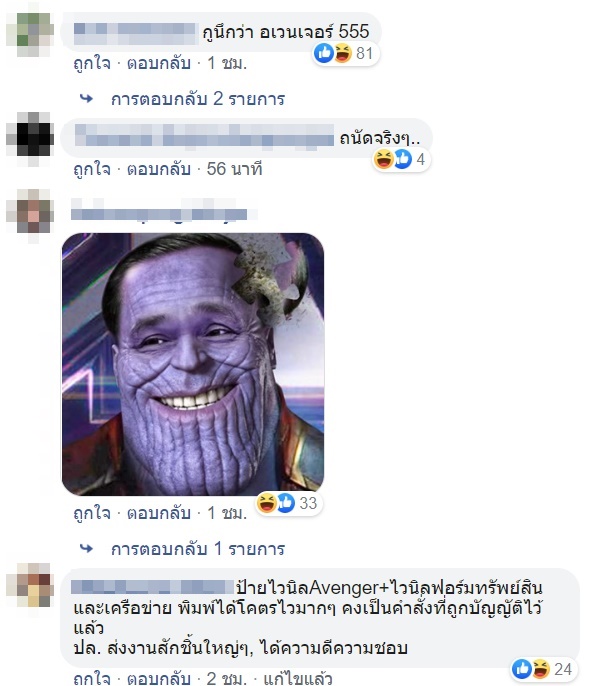Like the Avenger 555 comment via ถูกใจ
This screenshot has height=686, width=616.
[92, 64]
